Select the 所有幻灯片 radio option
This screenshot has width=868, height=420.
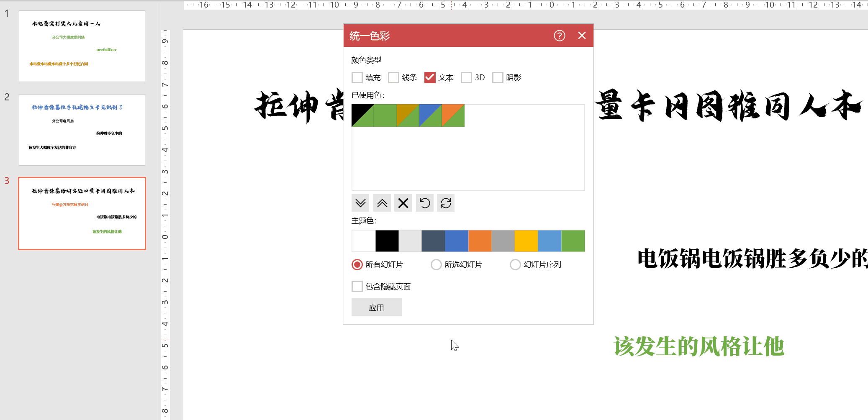357,265
